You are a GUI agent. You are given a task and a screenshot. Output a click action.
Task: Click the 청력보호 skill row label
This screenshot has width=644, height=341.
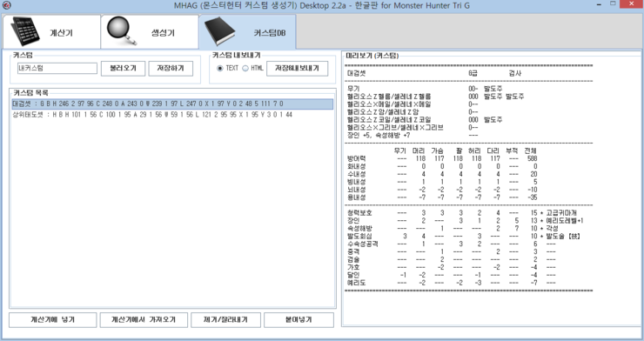[359, 212]
